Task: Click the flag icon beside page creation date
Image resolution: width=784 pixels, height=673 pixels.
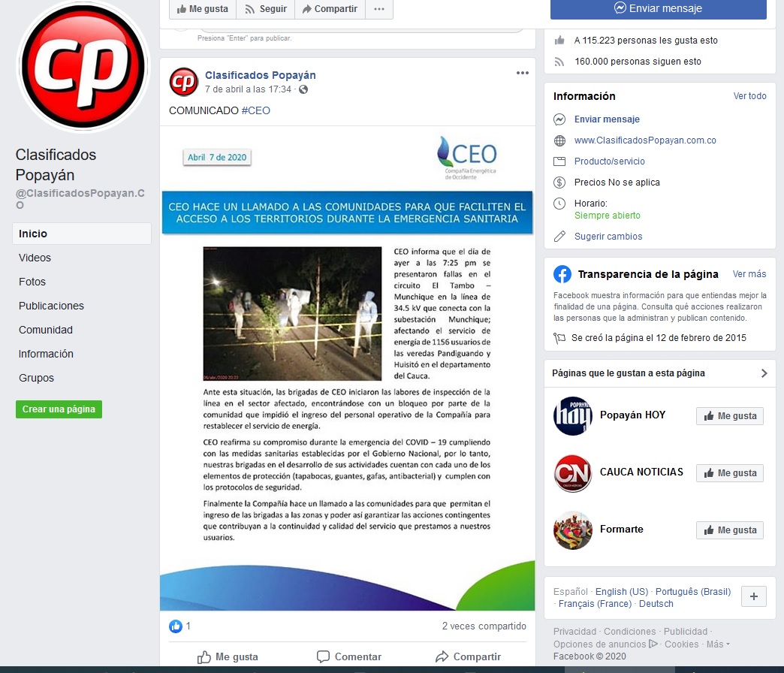Action: [x=559, y=338]
